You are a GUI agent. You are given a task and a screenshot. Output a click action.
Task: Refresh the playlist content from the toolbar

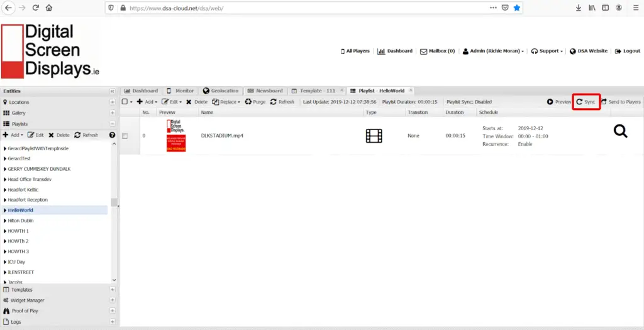click(282, 102)
